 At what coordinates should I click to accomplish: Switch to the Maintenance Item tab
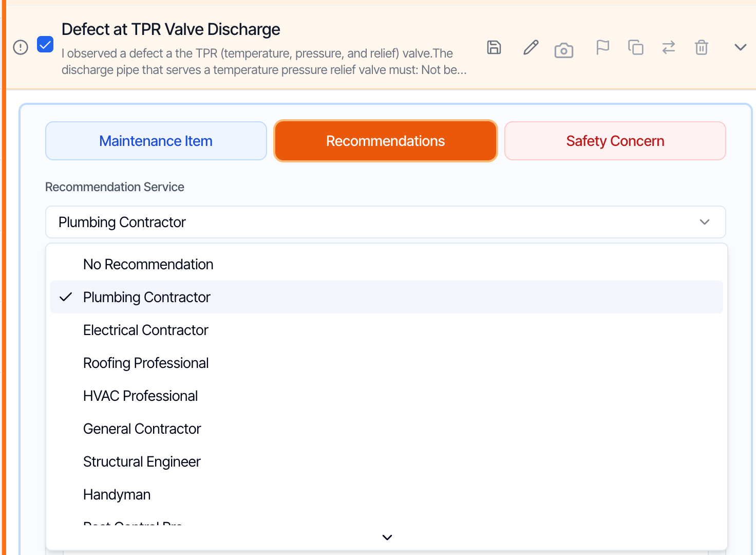[156, 141]
